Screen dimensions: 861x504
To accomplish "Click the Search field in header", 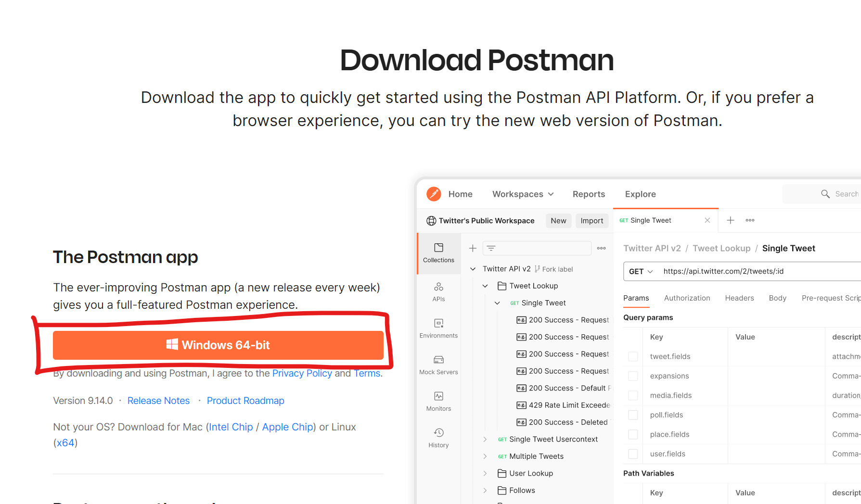I will click(x=822, y=194).
